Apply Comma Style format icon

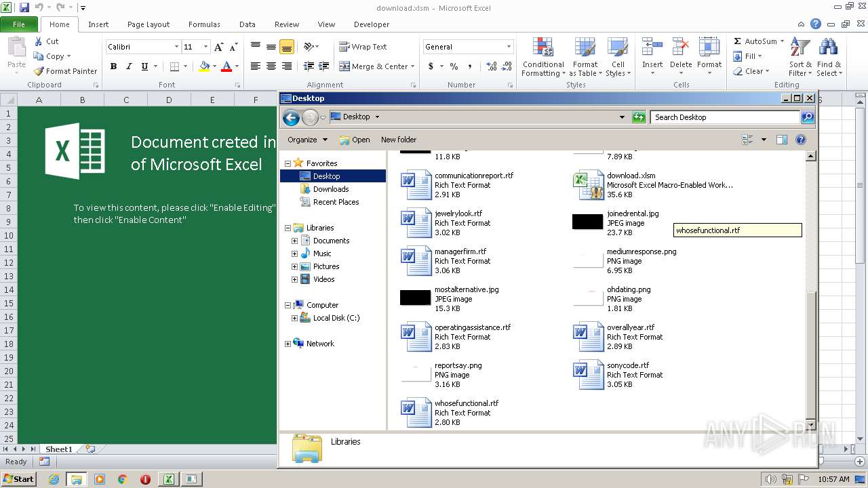point(470,66)
